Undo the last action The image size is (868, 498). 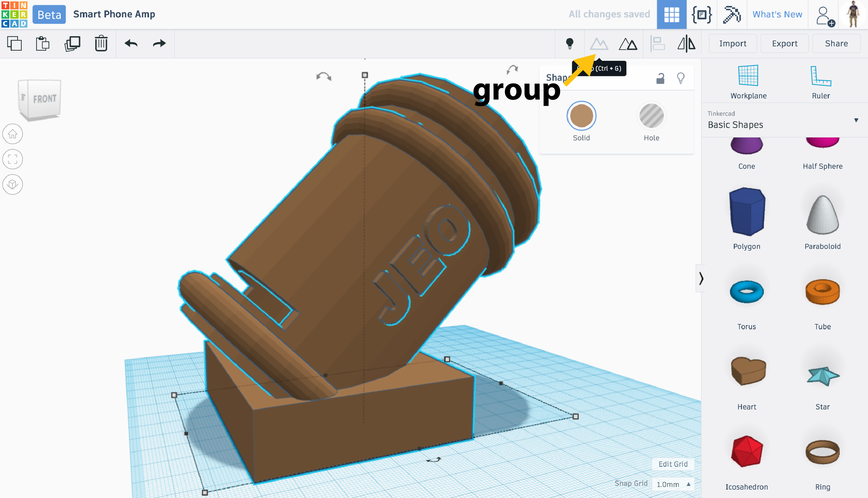pos(131,44)
